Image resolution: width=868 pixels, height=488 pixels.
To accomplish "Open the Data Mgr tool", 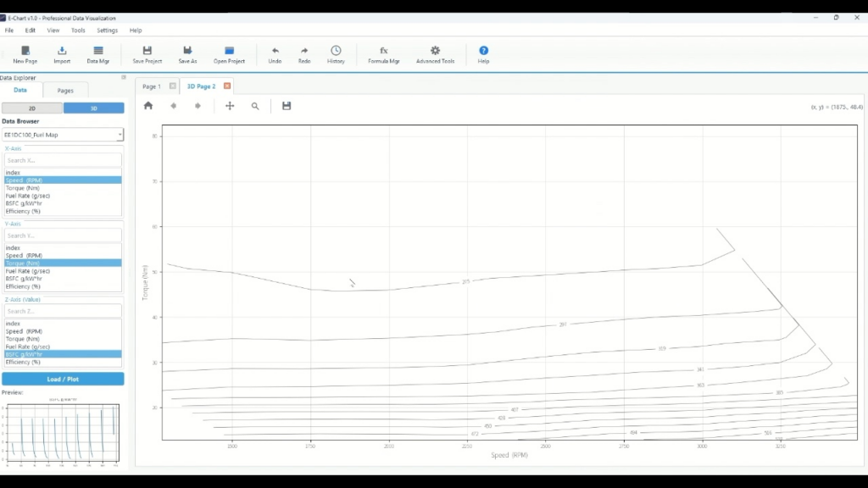I will tap(98, 55).
